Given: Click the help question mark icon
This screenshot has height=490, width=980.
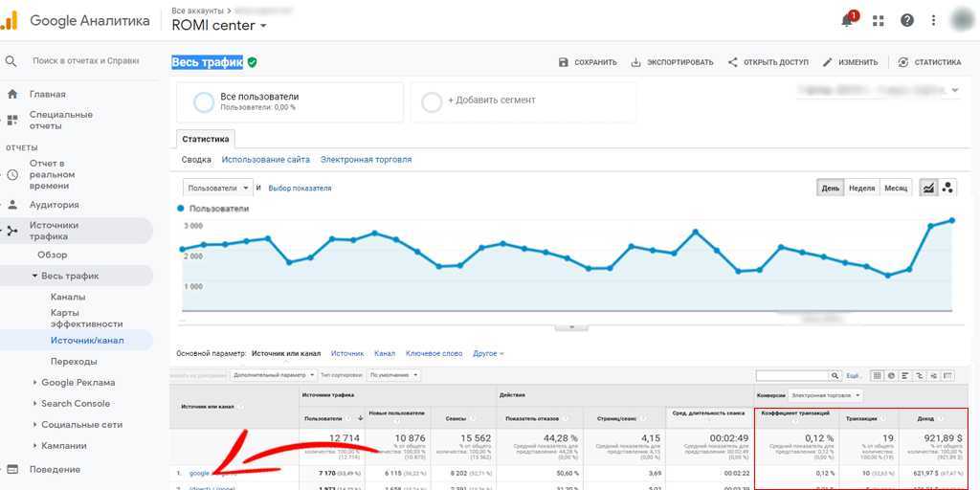Looking at the screenshot, I should click(906, 20).
